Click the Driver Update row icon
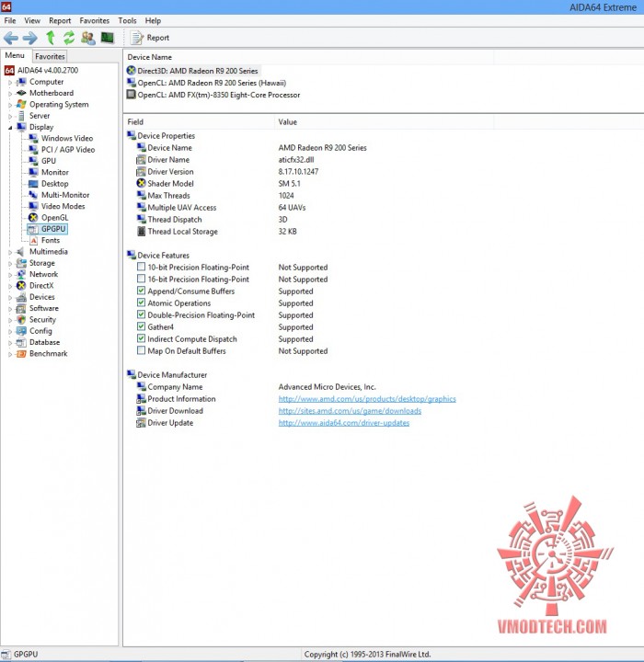Screen dimensions: 644x662 coord(141,423)
